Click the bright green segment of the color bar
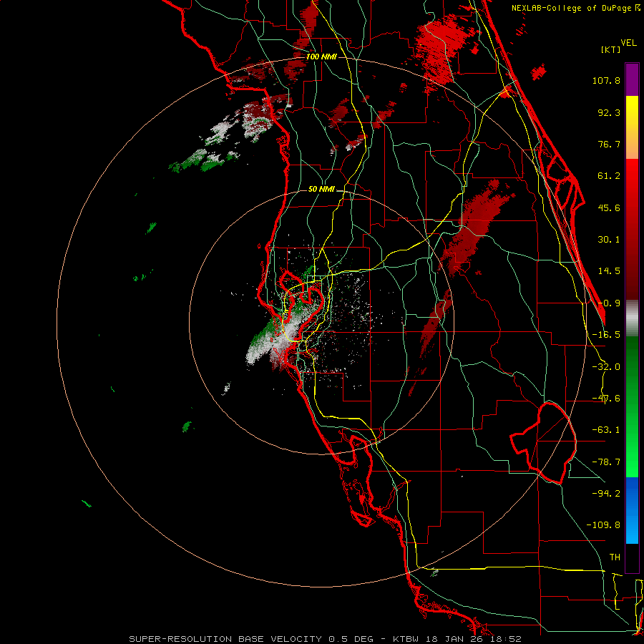Image resolution: width=644 pixels, height=644 pixels. pyautogui.click(x=632, y=406)
